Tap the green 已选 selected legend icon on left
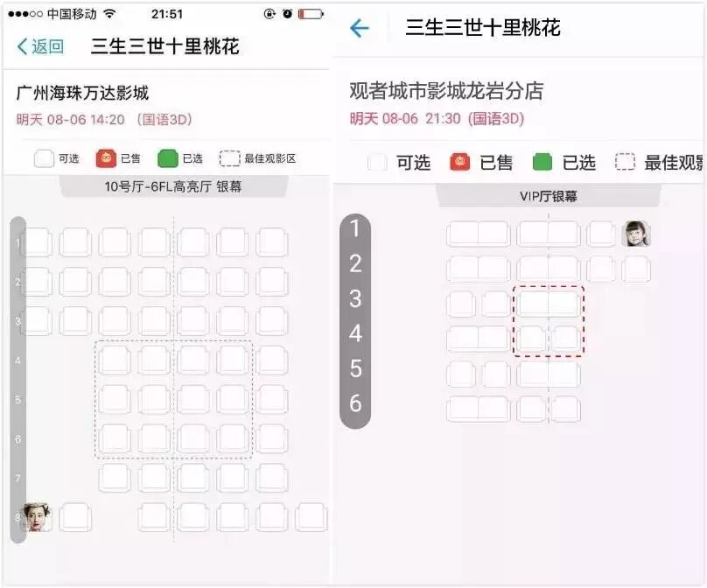707x588 pixels. click(x=168, y=158)
